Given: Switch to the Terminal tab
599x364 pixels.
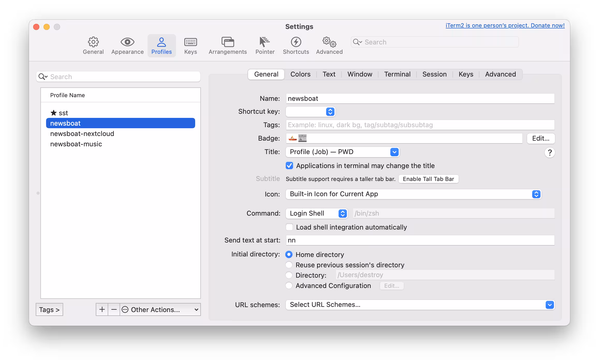Looking at the screenshot, I should (x=397, y=74).
